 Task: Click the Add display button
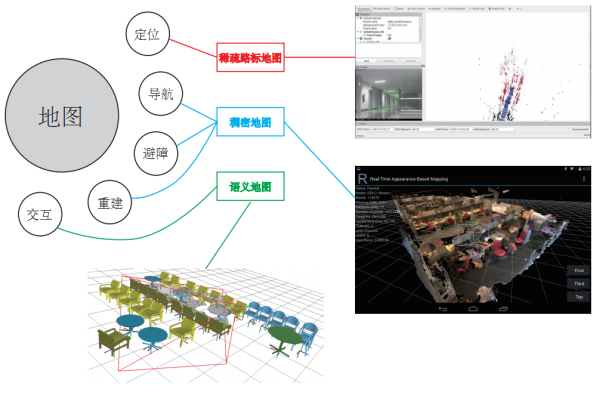tap(366, 61)
